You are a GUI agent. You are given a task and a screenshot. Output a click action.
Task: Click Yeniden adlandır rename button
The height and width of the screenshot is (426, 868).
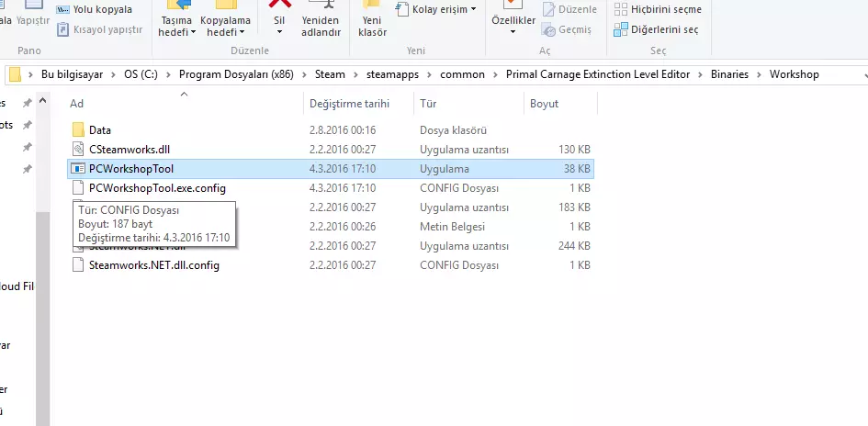pyautogui.click(x=321, y=20)
